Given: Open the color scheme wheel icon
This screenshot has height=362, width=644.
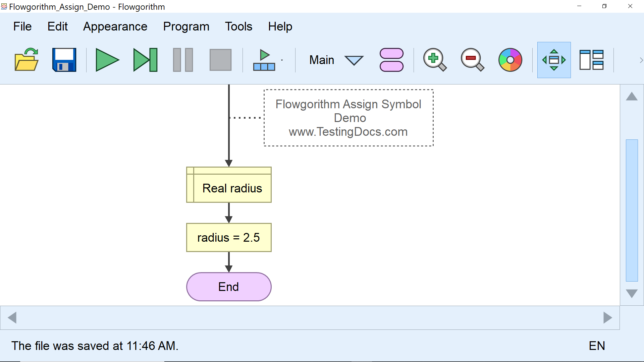Looking at the screenshot, I should coord(510,60).
